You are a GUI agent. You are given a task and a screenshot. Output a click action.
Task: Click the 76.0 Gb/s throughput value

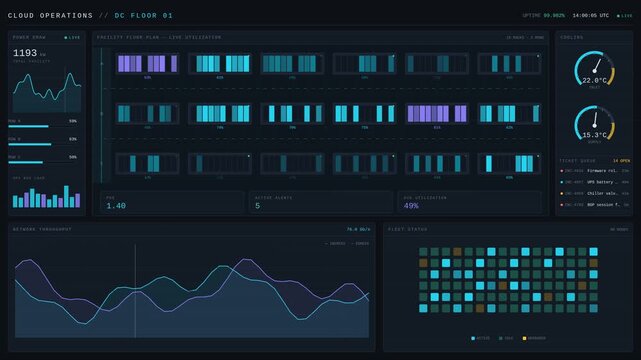tap(359, 230)
